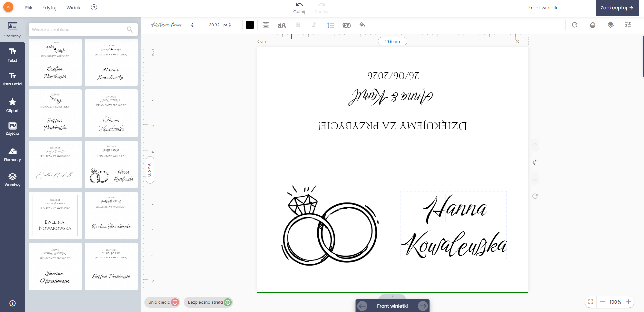This screenshot has height=312, width=644.
Task: Expand the page panel chevron above Front winietki
Action: tap(392, 296)
